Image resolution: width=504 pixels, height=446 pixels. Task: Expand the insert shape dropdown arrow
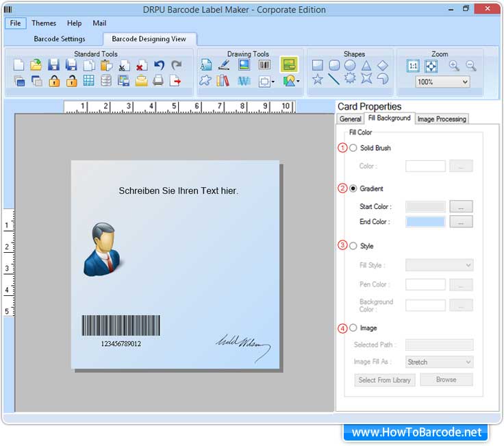click(273, 82)
